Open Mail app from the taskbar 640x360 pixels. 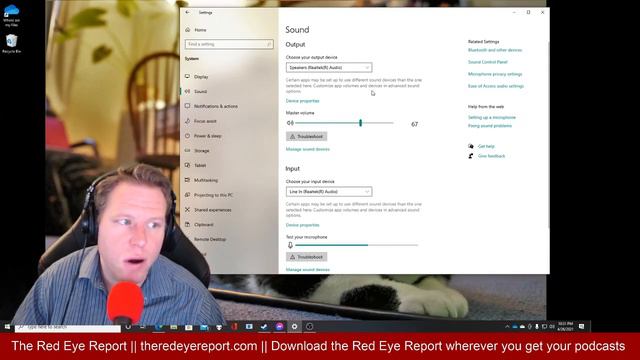point(204,327)
